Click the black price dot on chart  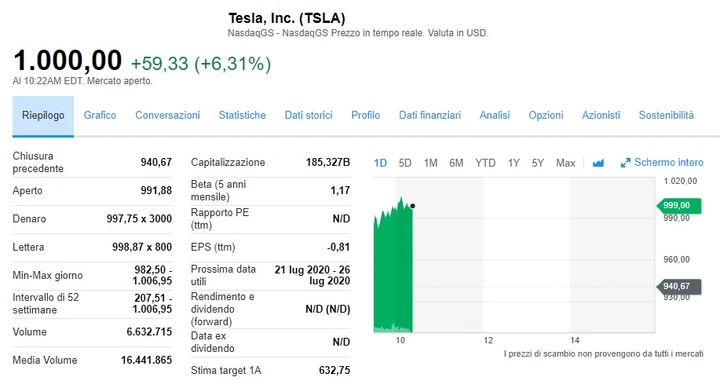(x=413, y=206)
